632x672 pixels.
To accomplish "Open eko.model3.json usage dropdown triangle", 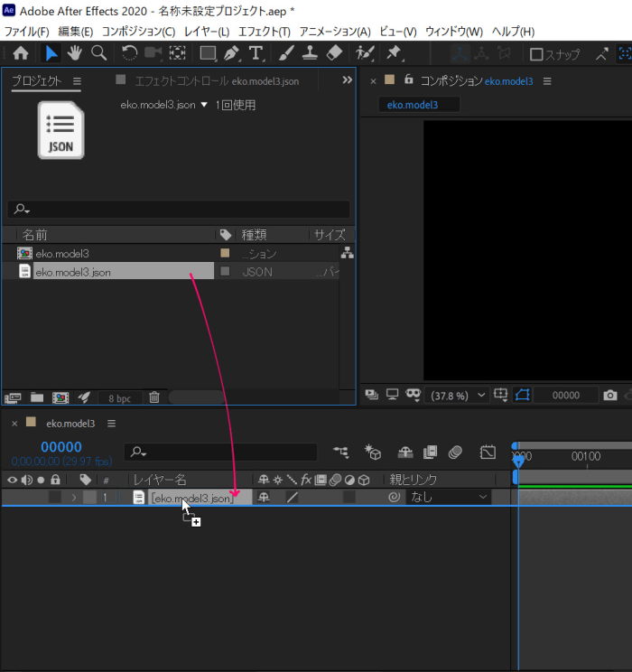I will coord(204,105).
